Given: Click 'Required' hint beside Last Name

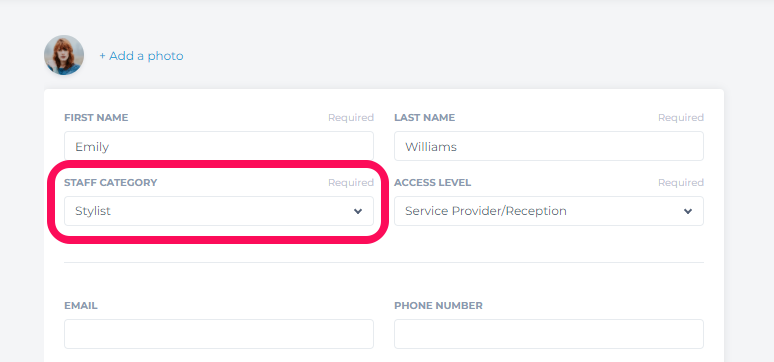Looking at the screenshot, I should (681, 118).
